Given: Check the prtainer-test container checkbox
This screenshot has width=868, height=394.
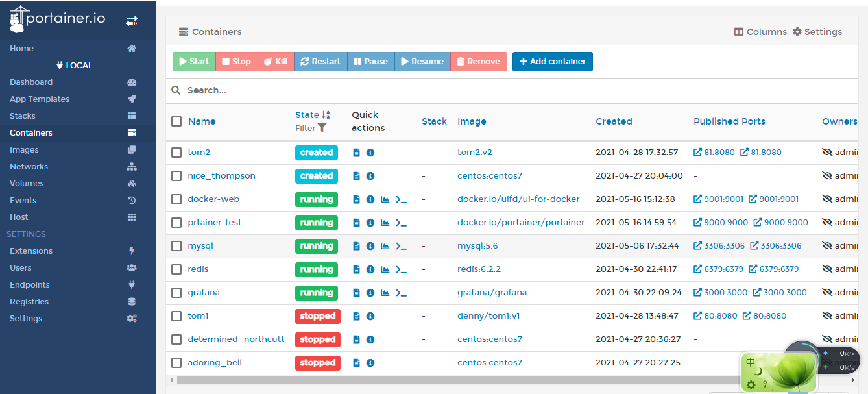Looking at the screenshot, I should pos(176,223).
